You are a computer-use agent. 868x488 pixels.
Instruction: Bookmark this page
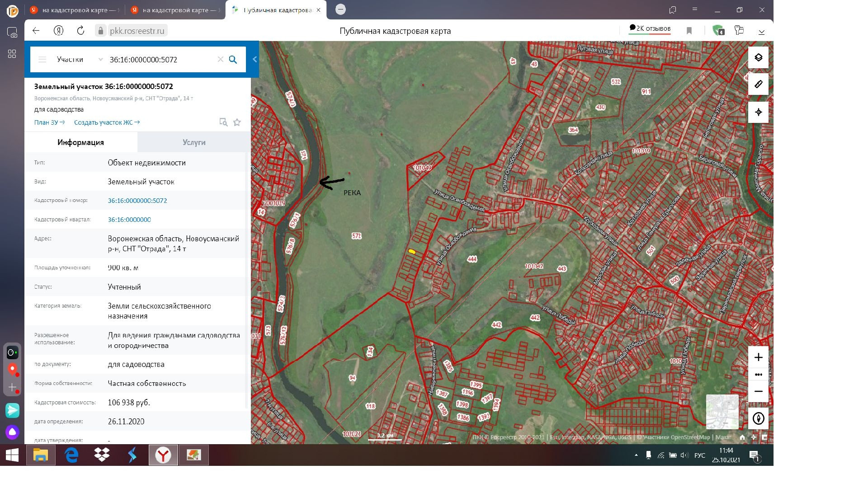click(689, 31)
